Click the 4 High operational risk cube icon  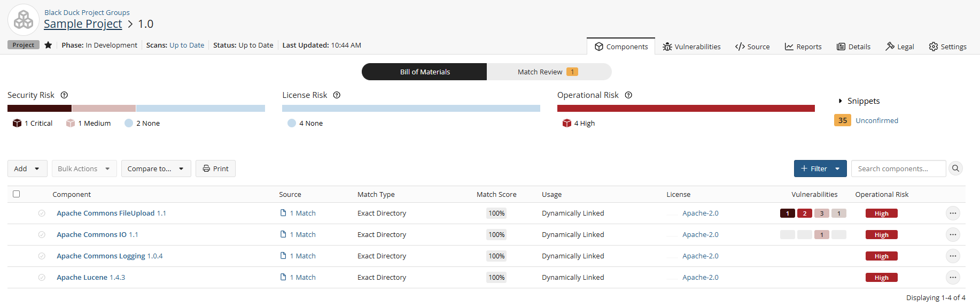[567, 123]
